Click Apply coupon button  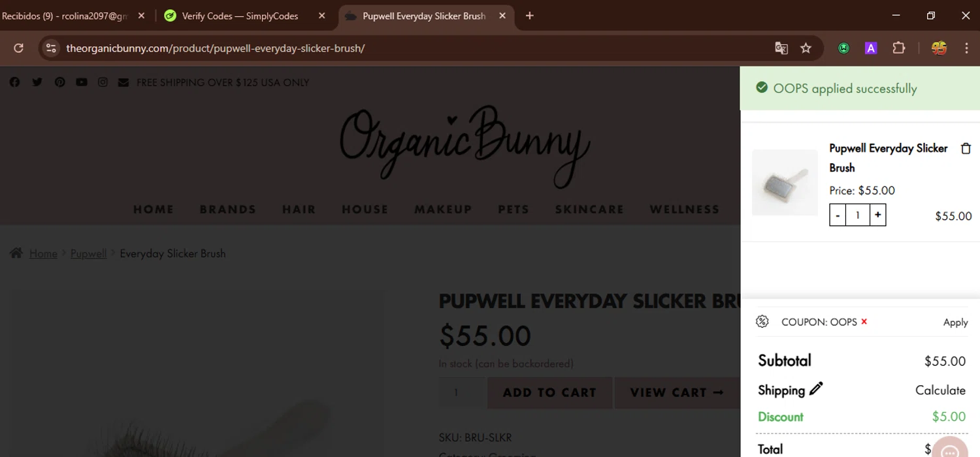coord(955,322)
